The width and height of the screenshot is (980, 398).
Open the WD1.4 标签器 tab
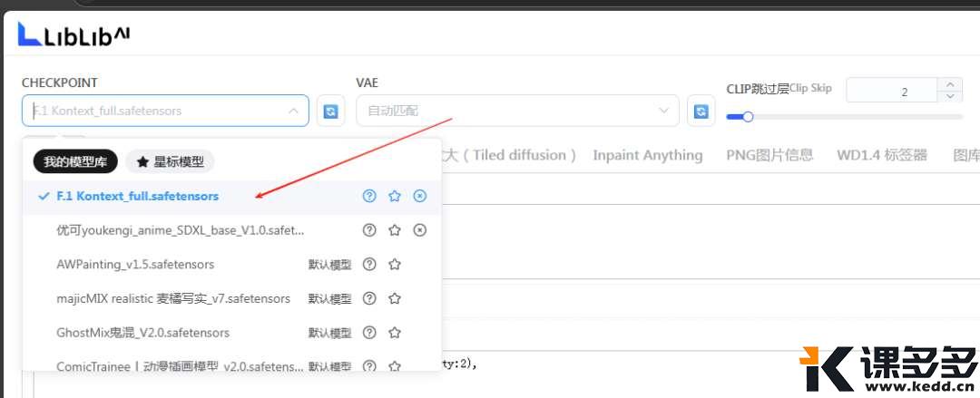[x=882, y=155]
